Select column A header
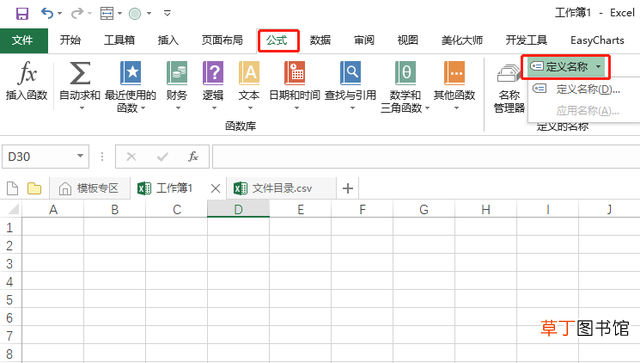 tap(53, 209)
